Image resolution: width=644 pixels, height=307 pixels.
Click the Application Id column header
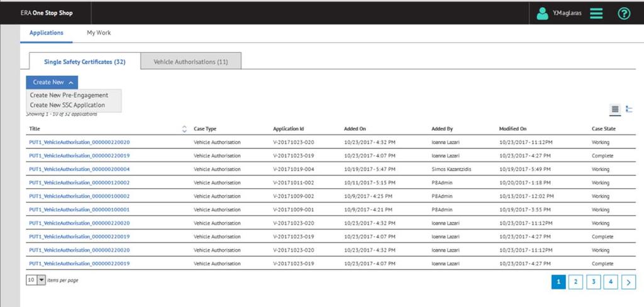(288, 129)
